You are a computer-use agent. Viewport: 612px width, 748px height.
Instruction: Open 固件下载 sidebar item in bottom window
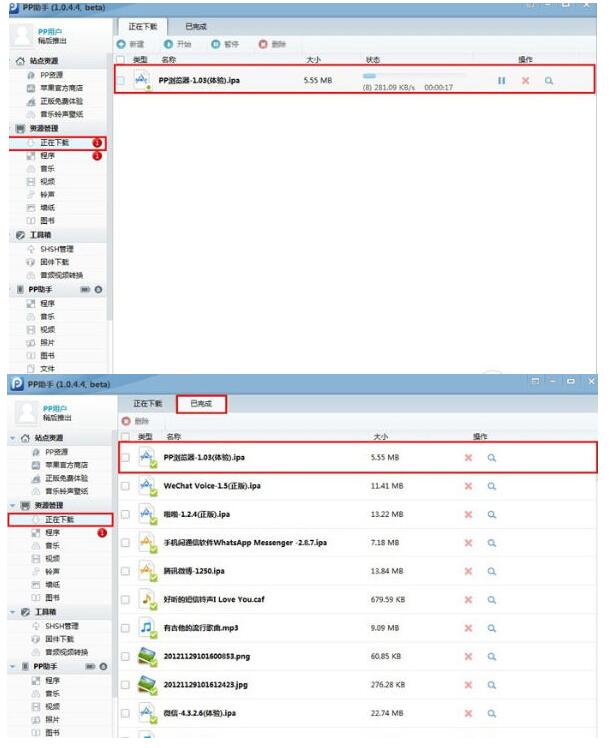click(x=60, y=639)
